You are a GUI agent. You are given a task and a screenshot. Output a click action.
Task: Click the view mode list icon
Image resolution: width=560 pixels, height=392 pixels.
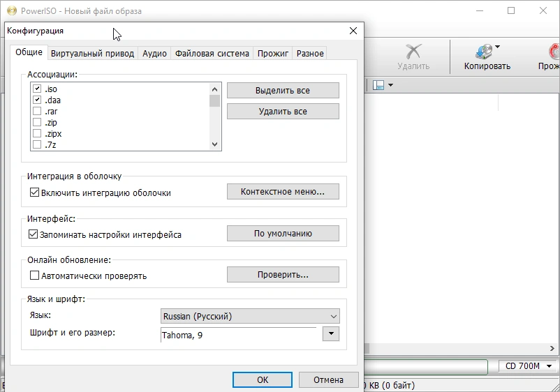click(378, 85)
